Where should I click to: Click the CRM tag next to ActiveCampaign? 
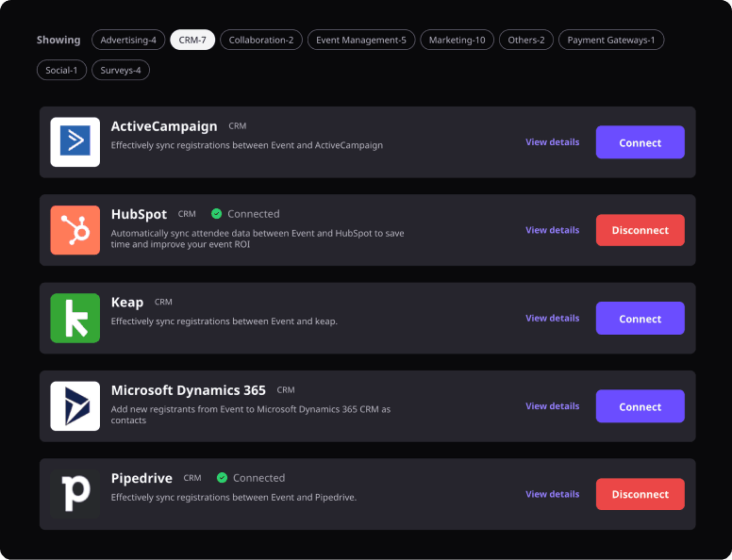point(238,126)
